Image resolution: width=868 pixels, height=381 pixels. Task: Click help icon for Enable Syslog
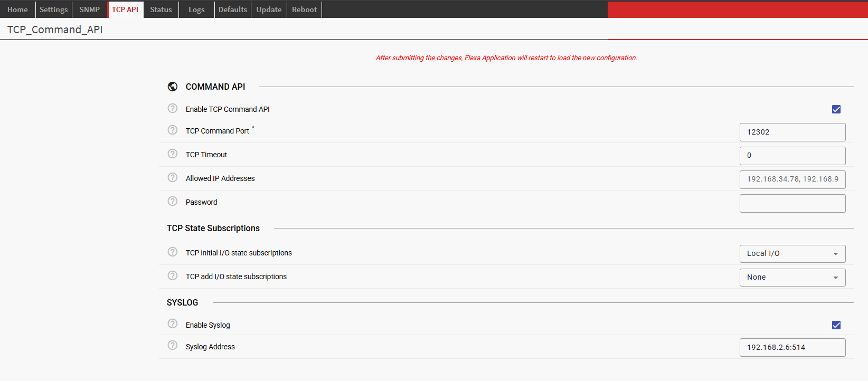173,324
